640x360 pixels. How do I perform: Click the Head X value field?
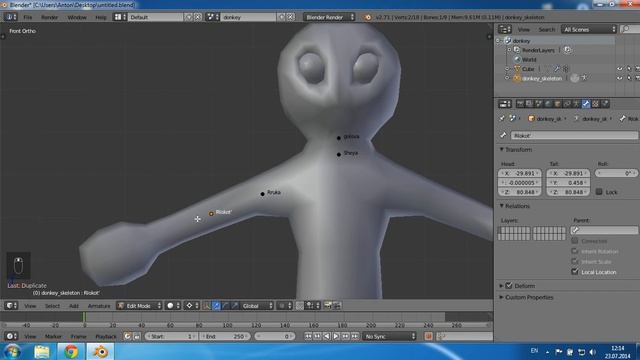pyautogui.click(x=520, y=173)
